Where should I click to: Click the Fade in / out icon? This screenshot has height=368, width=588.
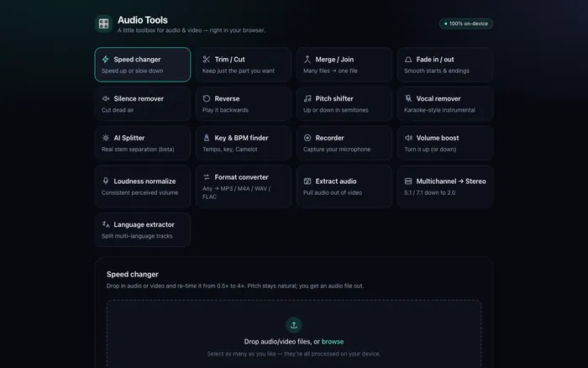click(408, 60)
